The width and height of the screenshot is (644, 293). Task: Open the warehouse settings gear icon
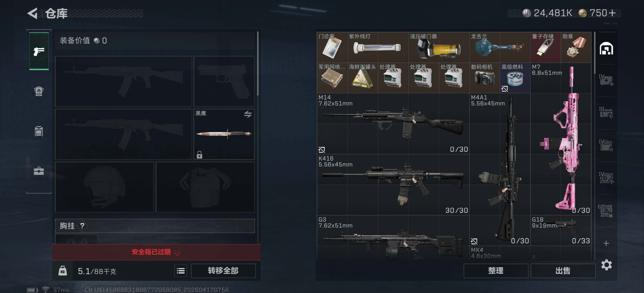pyautogui.click(x=606, y=265)
